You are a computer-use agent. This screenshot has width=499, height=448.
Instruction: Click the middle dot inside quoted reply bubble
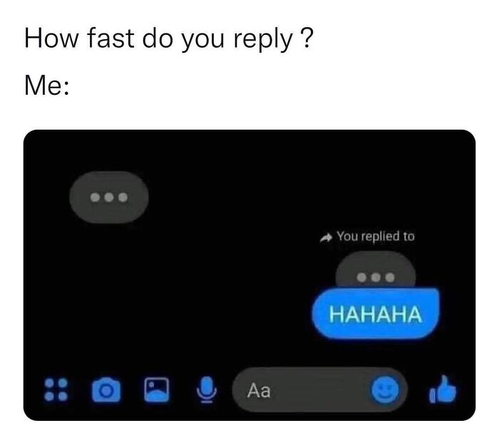coord(376,277)
